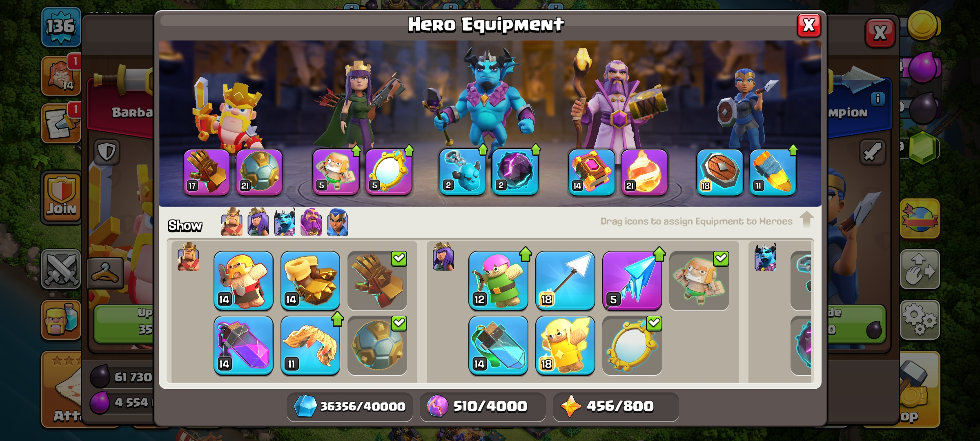Screen dimensions: 980x441
Task: Toggle the equipped Magic Mirror tile in inventory
Action: (632, 345)
